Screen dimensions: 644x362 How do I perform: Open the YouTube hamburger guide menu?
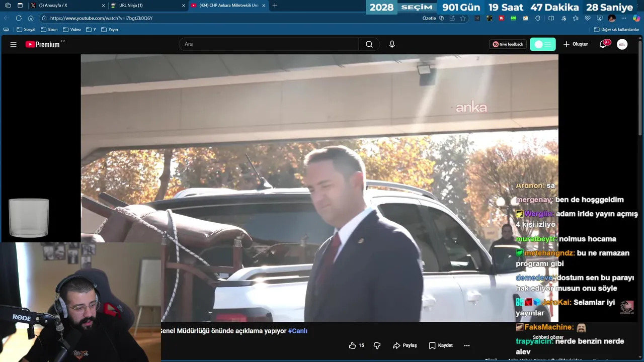(x=14, y=44)
